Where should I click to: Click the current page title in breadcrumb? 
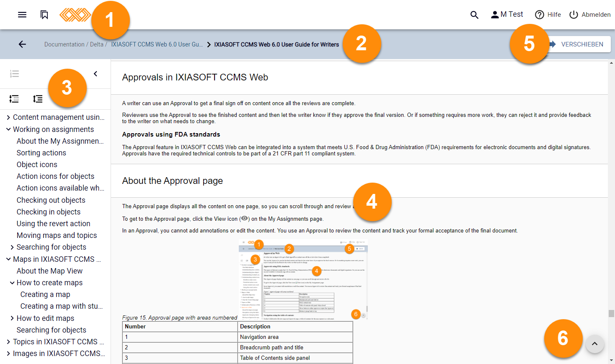tap(276, 44)
